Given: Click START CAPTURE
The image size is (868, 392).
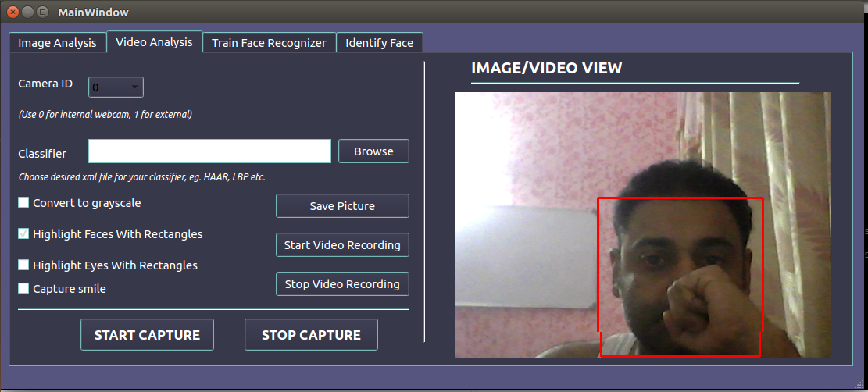Looking at the screenshot, I should 147,334.
